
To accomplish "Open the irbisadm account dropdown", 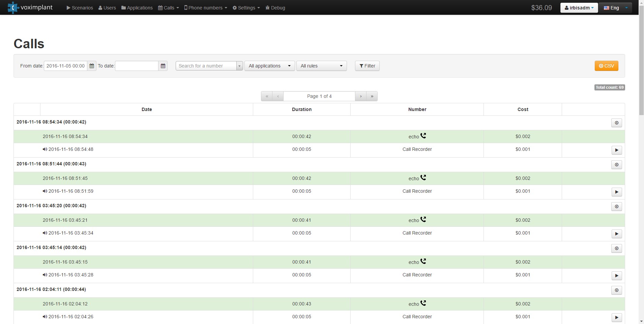I will click(x=579, y=8).
